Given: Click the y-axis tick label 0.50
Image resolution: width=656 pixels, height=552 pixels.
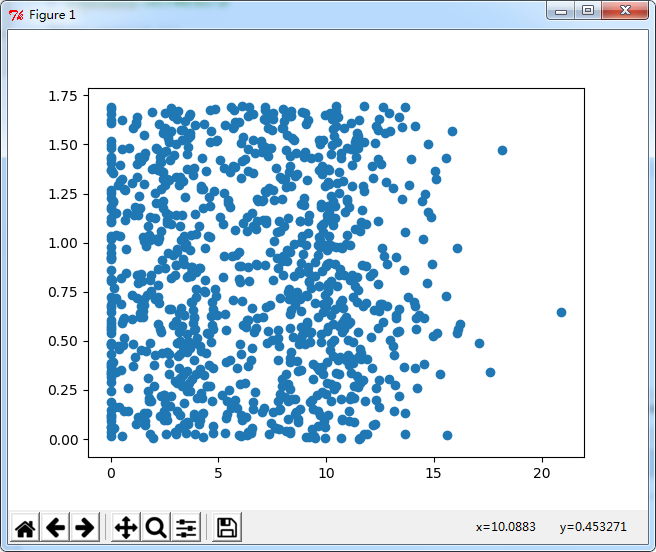Looking at the screenshot, I should tap(63, 341).
